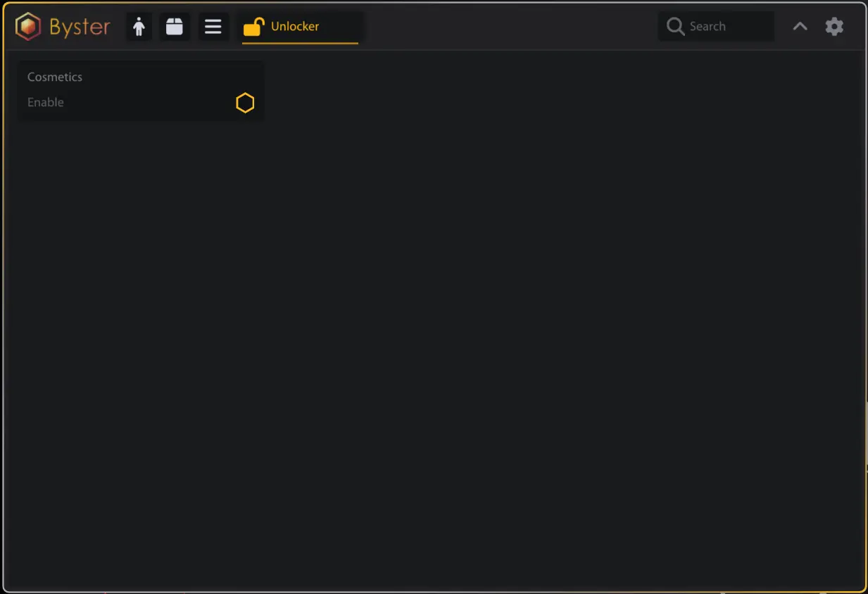This screenshot has height=594, width=868.
Task: Click the Byster hexagon cube logo
Action: 28,27
